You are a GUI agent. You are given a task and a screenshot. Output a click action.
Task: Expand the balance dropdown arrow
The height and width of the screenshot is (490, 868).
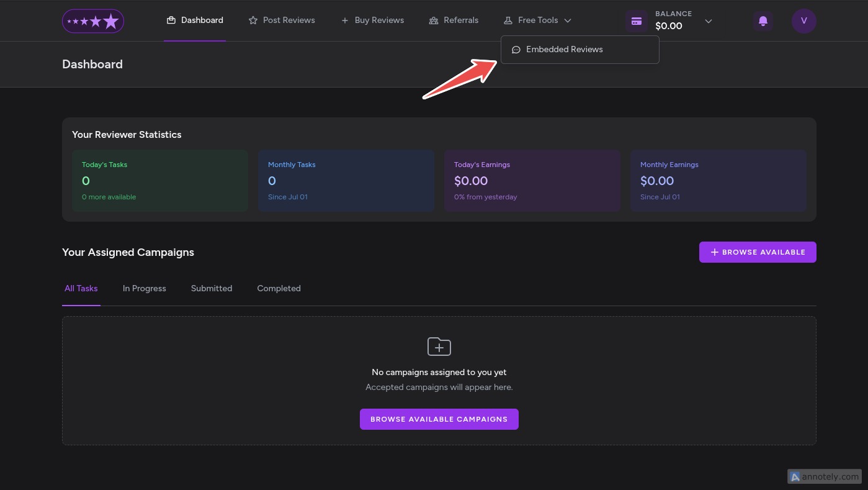(x=708, y=21)
